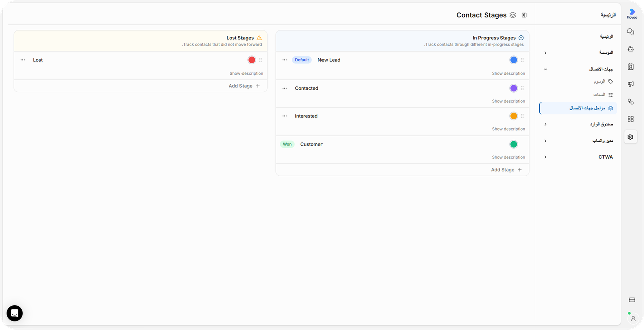Open the settings gear icon

click(x=631, y=137)
